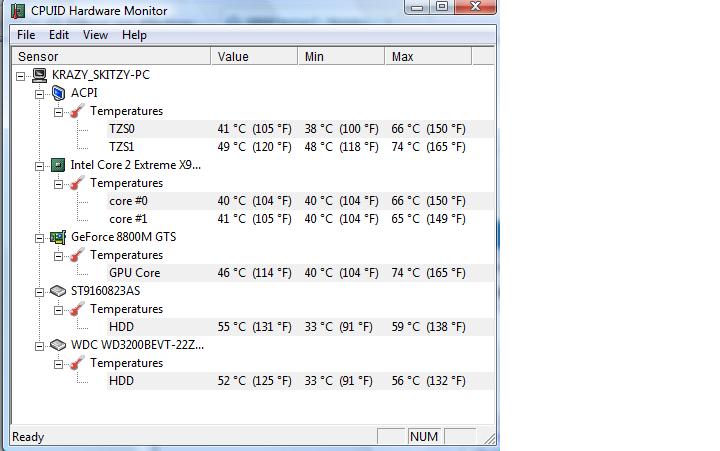Click the ACPI shield icon
720x451 pixels.
click(58, 93)
